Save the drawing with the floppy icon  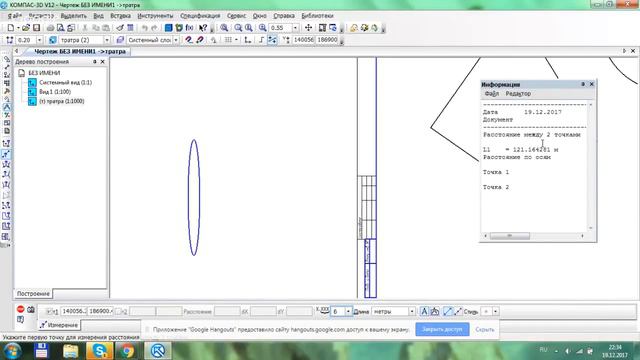point(36,28)
